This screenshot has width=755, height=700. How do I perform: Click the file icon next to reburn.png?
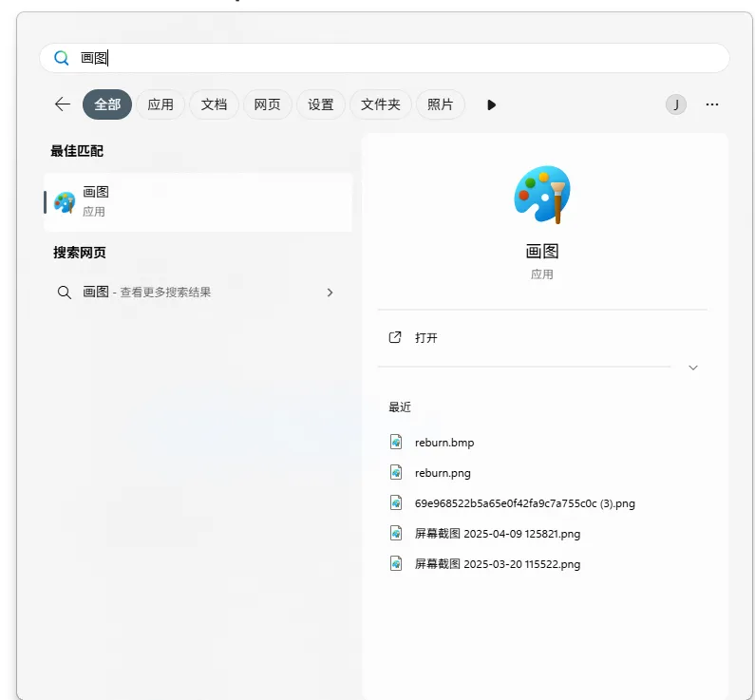pos(396,472)
